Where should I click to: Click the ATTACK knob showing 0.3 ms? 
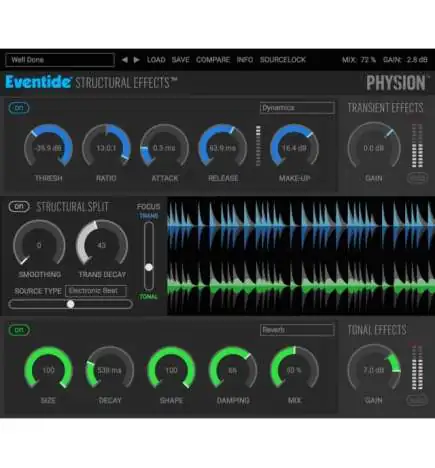(x=164, y=146)
